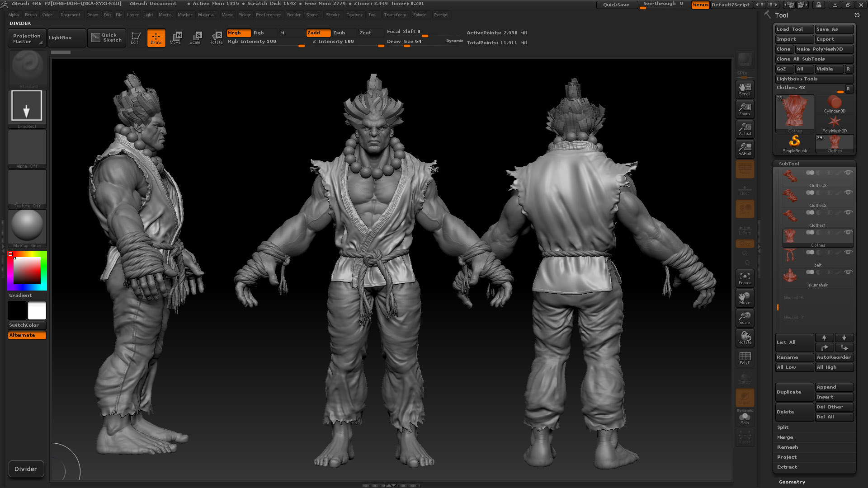The width and height of the screenshot is (868, 488).
Task: Open the DragRect stroke picker
Action: (27, 109)
